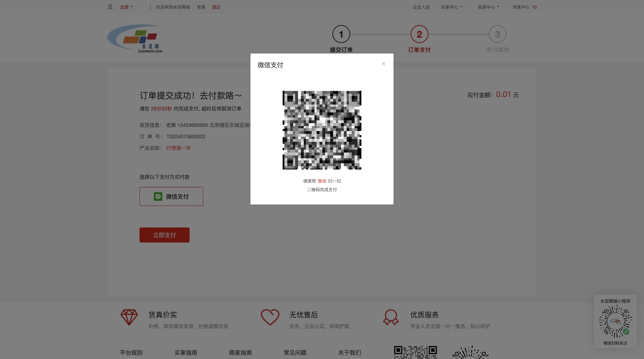The height and width of the screenshot is (359, 644).
Task: Click the 无忧售后 title text
Action: click(304, 315)
